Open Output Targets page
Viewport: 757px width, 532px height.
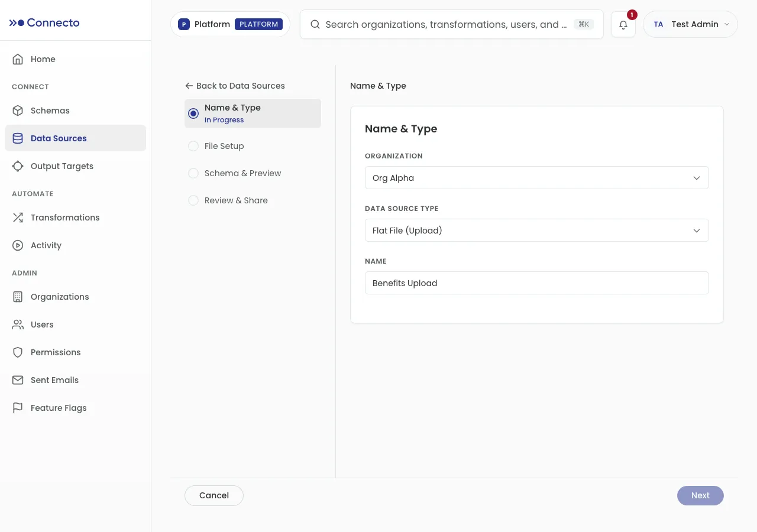point(75,166)
